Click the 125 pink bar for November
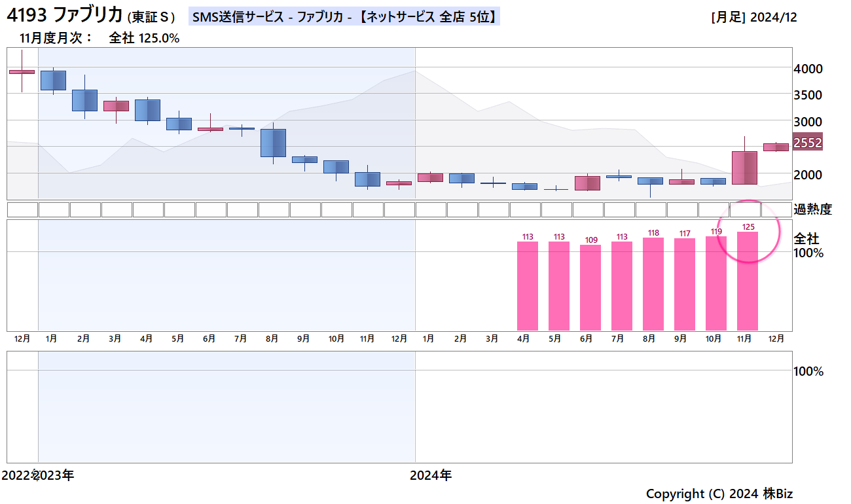 click(x=748, y=281)
